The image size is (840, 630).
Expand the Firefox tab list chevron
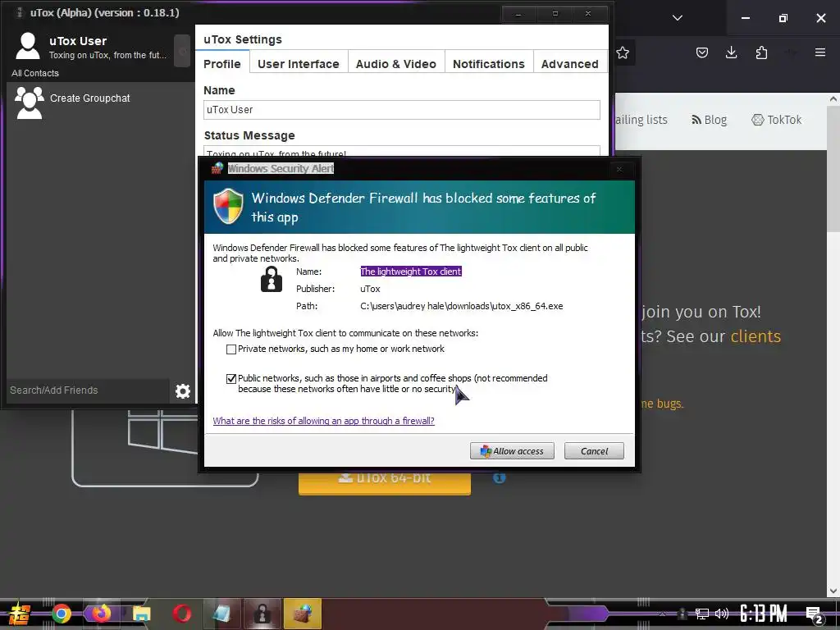click(677, 18)
